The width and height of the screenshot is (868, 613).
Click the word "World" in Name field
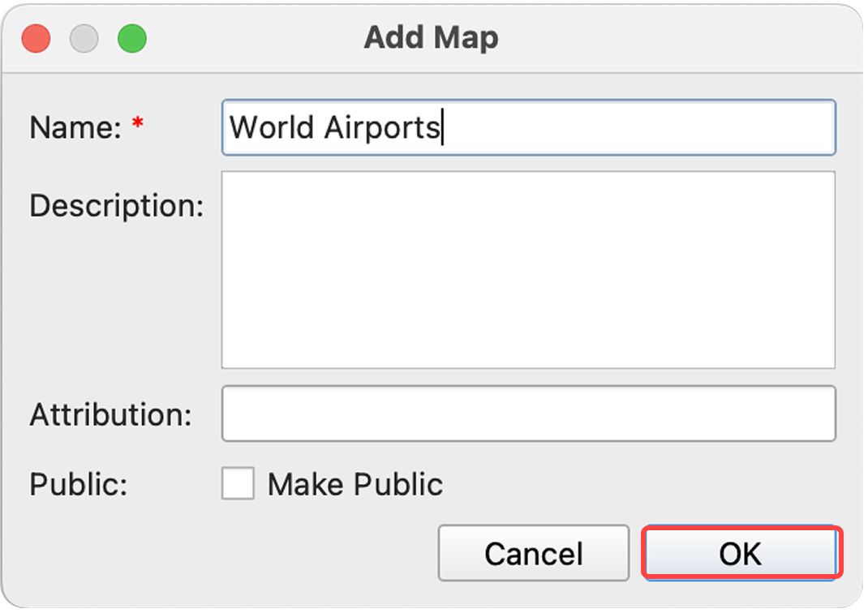click(273, 128)
